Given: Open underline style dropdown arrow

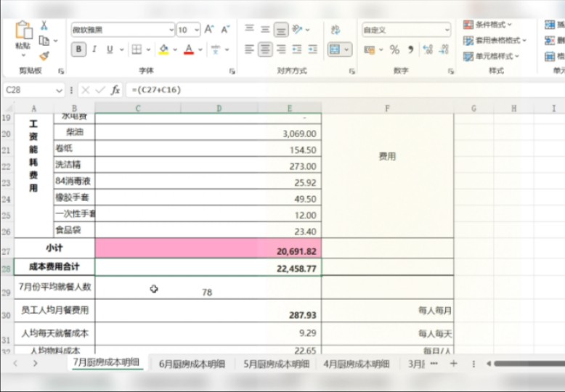Looking at the screenshot, I should coord(122,49).
